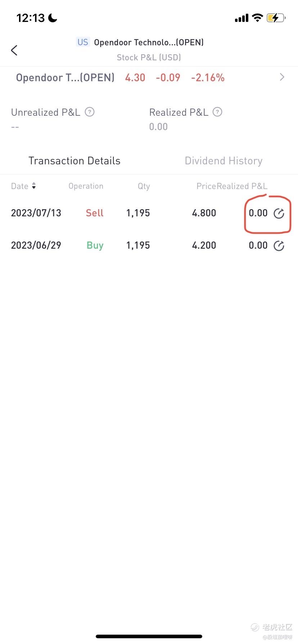Select the 2023/07/13 Sell transaction
The image size is (298, 644).
[x=149, y=213]
